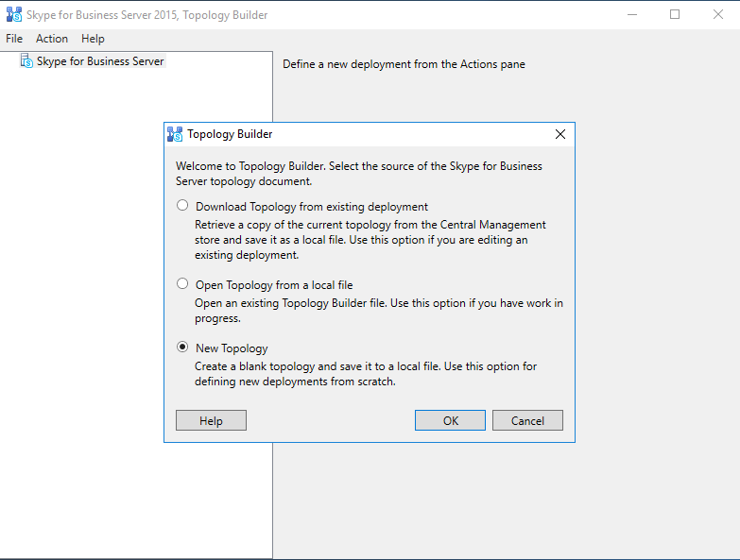Click the 'Create a blank topology' description

(366, 374)
